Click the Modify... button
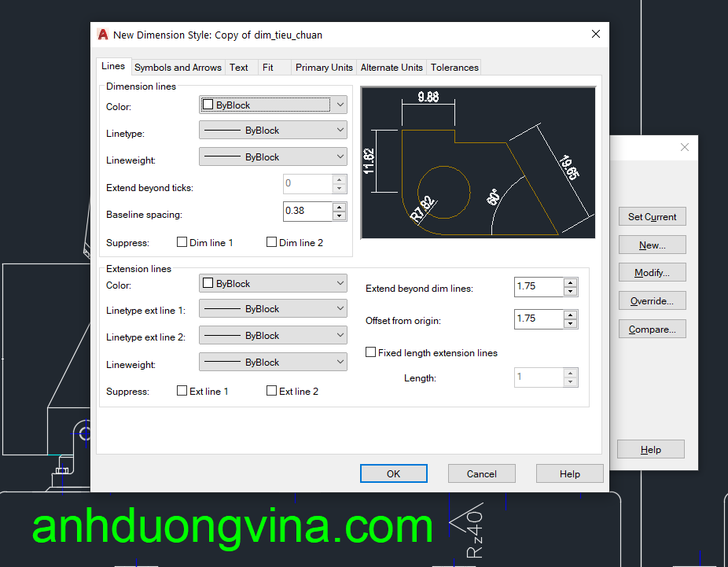Image resolution: width=728 pixels, height=567 pixels. [x=652, y=273]
